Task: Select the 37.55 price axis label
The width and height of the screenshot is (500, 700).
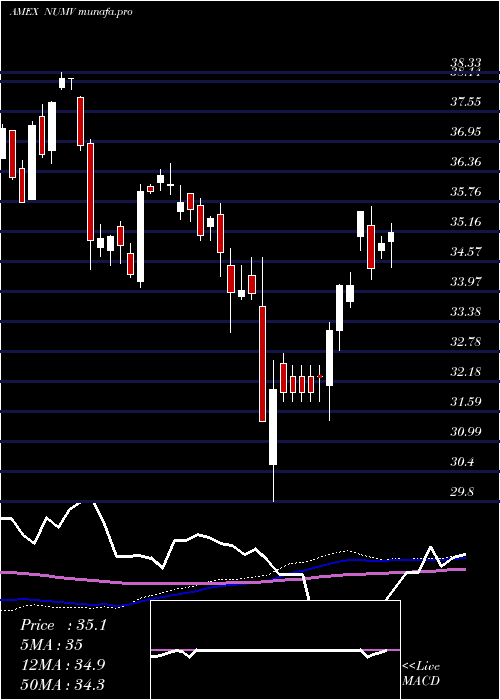Action: 465,102
